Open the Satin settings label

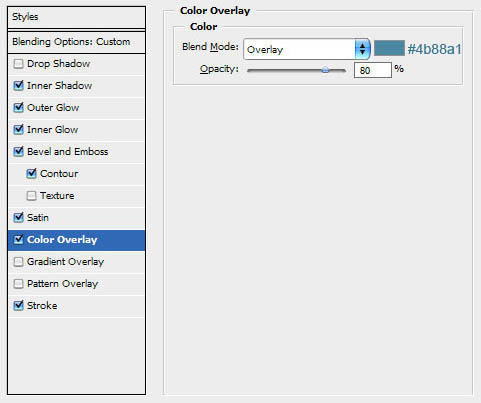pyautogui.click(x=38, y=218)
